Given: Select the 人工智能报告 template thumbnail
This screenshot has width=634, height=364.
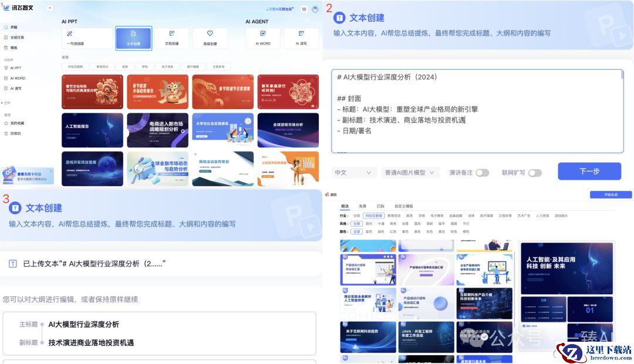Looking at the screenshot, I should (x=92, y=130).
